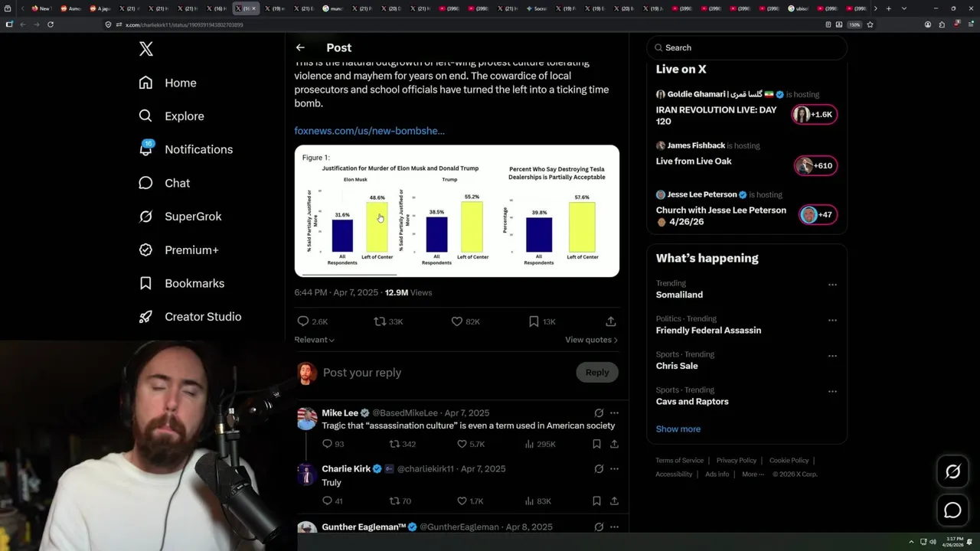
Task: Click Show more under What's happening
Action: click(678, 429)
